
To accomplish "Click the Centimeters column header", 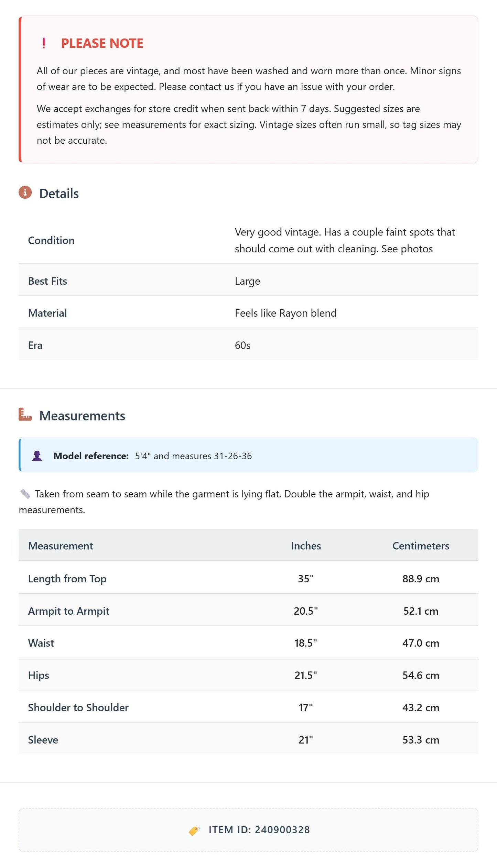I will (421, 546).
